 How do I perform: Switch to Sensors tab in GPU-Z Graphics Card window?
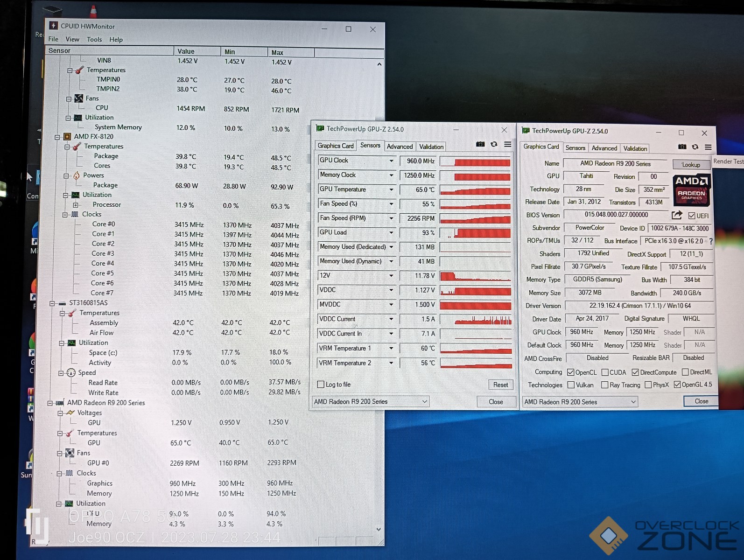coord(575,148)
